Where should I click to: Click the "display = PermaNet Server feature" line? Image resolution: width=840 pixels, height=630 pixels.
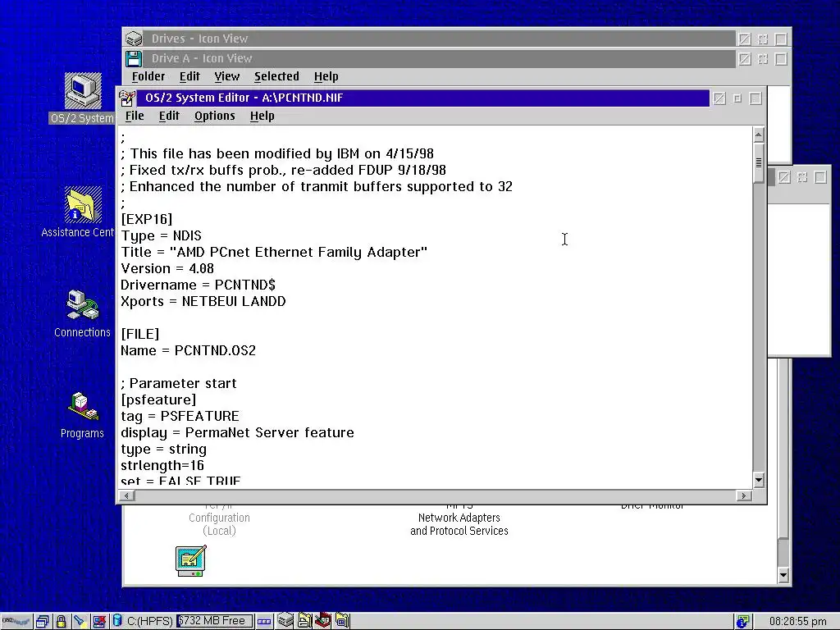point(237,433)
